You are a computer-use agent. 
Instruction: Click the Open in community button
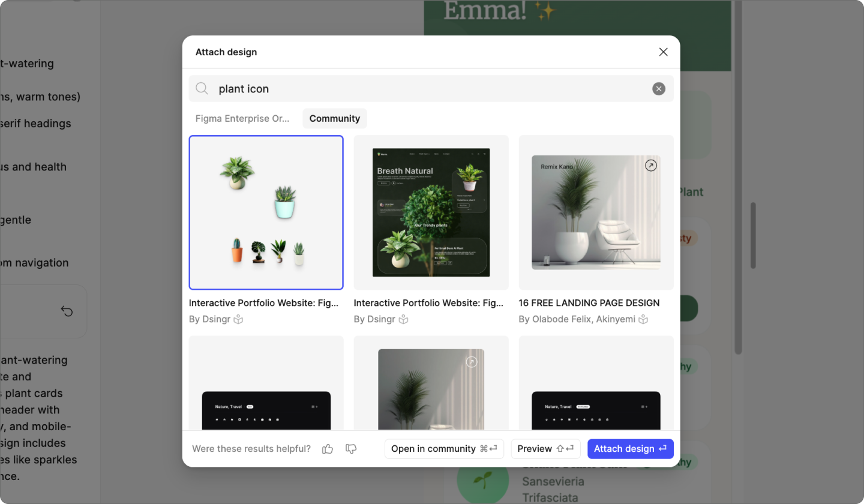(x=444, y=448)
